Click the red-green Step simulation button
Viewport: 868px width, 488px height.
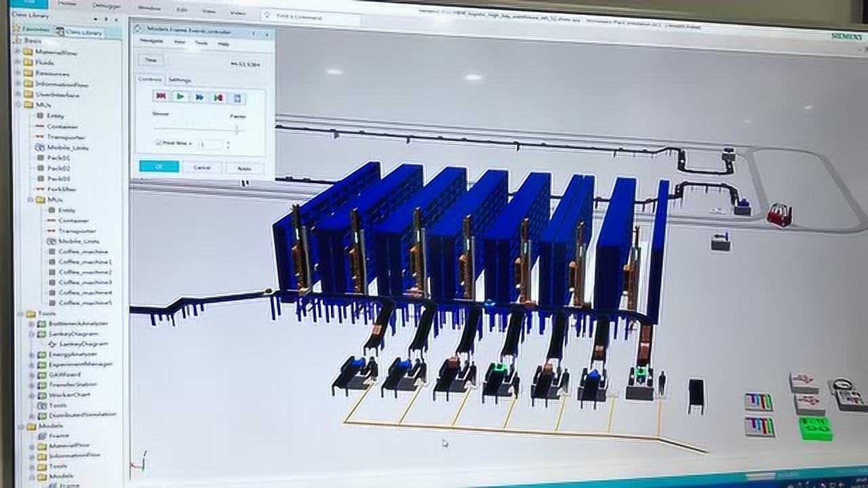(x=218, y=98)
